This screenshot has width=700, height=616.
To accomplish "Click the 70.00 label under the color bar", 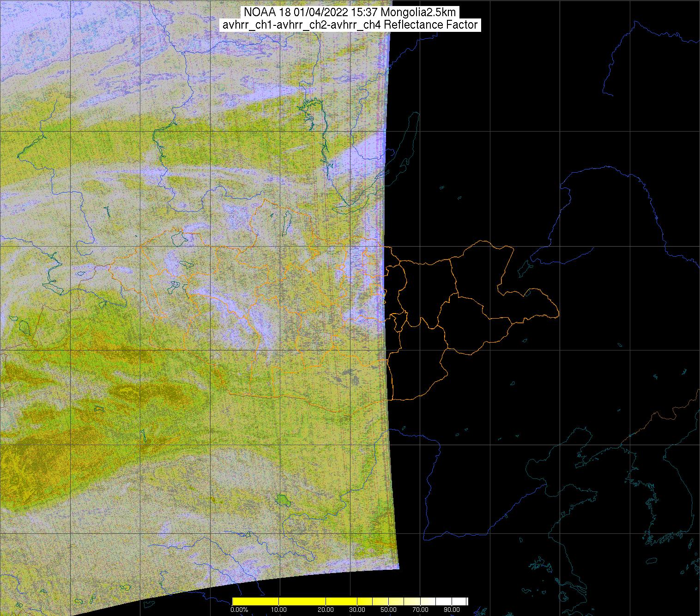I will point(419,610).
